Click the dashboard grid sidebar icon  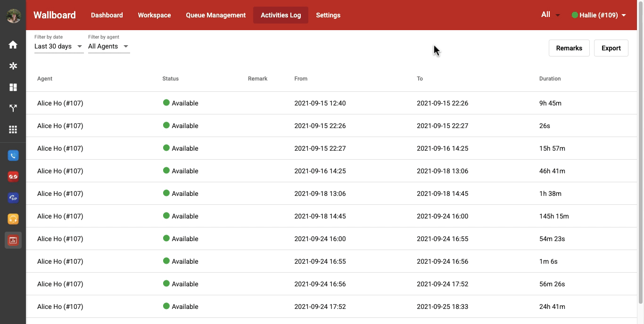13,87
